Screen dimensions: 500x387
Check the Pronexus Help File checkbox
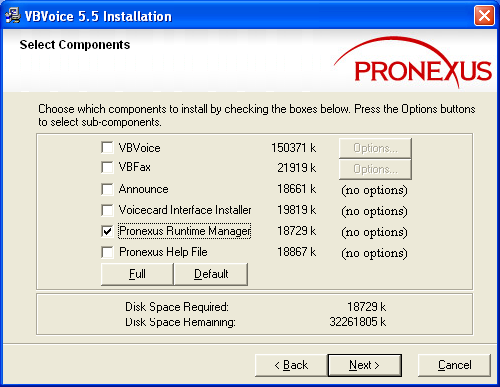click(107, 252)
